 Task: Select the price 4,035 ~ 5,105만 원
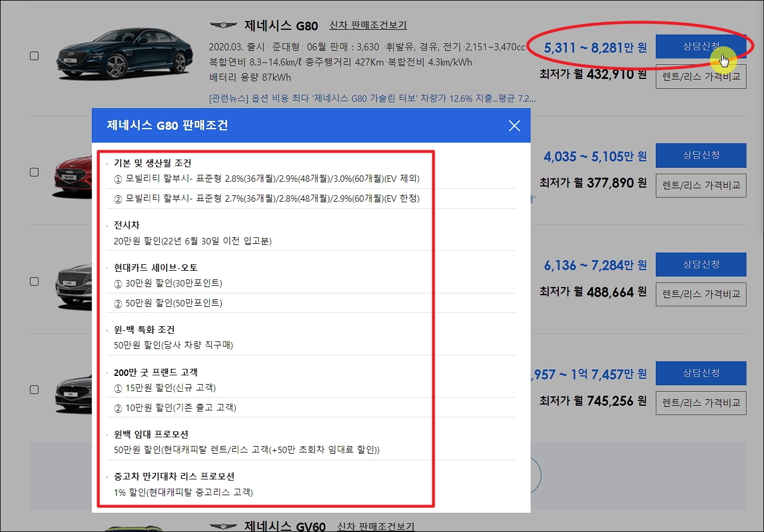pyautogui.click(x=596, y=157)
